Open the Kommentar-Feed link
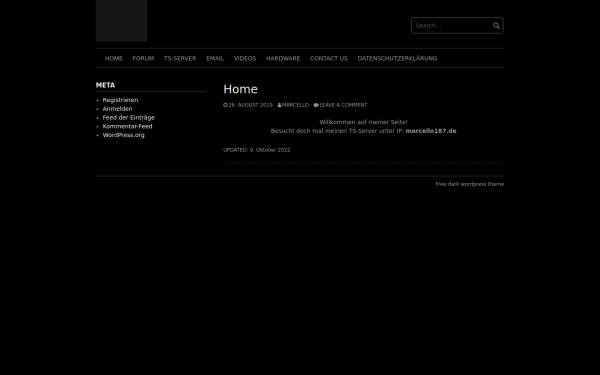 (127, 126)
